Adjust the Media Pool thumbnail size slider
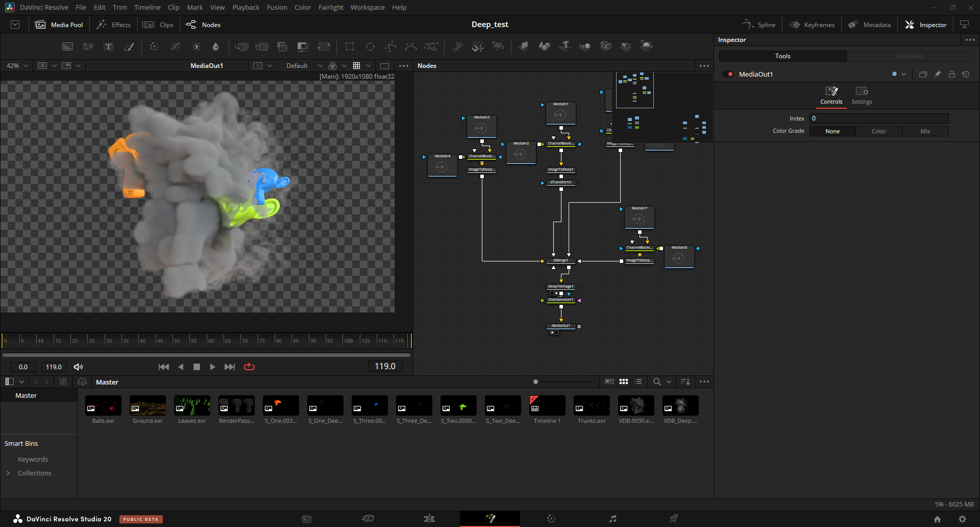980x527 pixels. coord(535,381)
